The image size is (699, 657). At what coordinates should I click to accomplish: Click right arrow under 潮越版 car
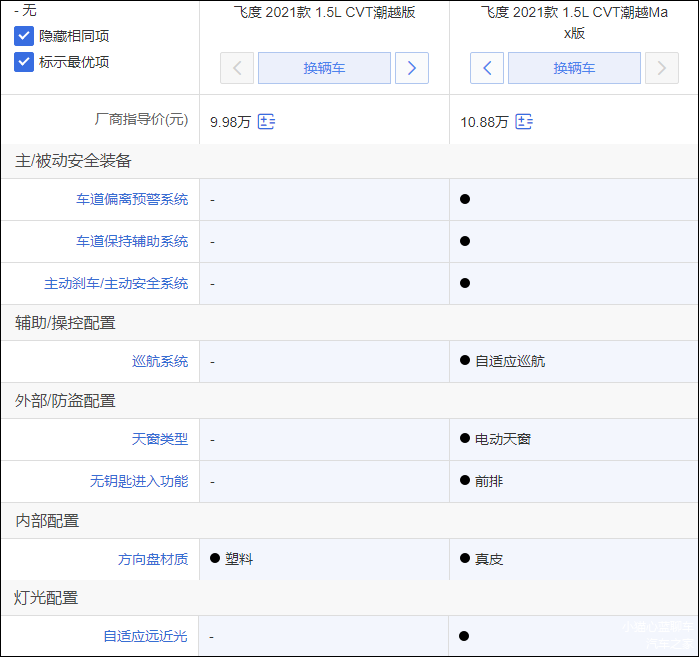(x=412, y=68)
